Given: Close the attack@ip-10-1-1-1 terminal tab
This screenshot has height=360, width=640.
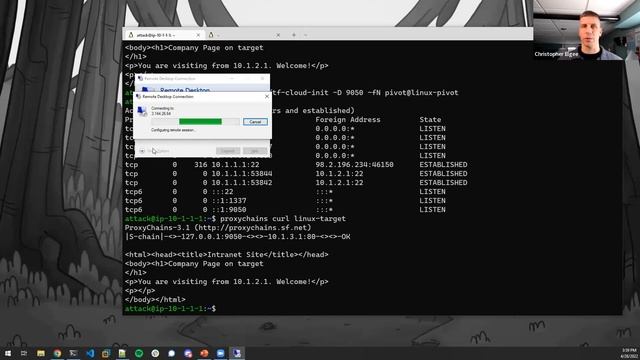Looking at the screenshot, I should click(x=198, y=35).
